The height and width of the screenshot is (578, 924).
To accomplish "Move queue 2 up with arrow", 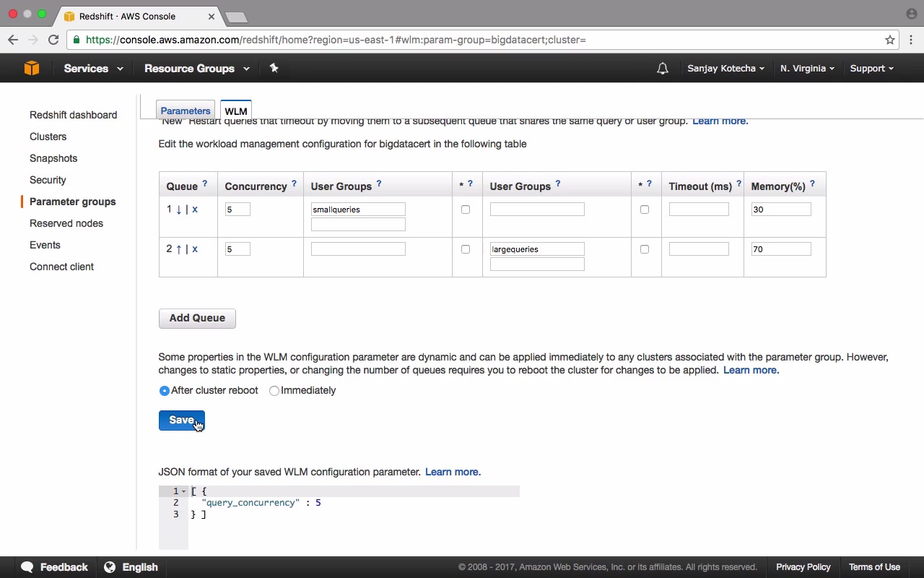I will [x=179, y=249].
